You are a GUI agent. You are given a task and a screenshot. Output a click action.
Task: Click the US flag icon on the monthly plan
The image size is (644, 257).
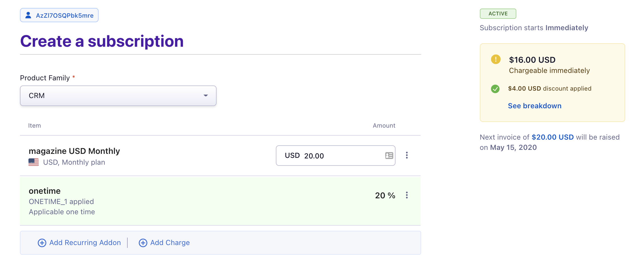click(x=33, y=162)
